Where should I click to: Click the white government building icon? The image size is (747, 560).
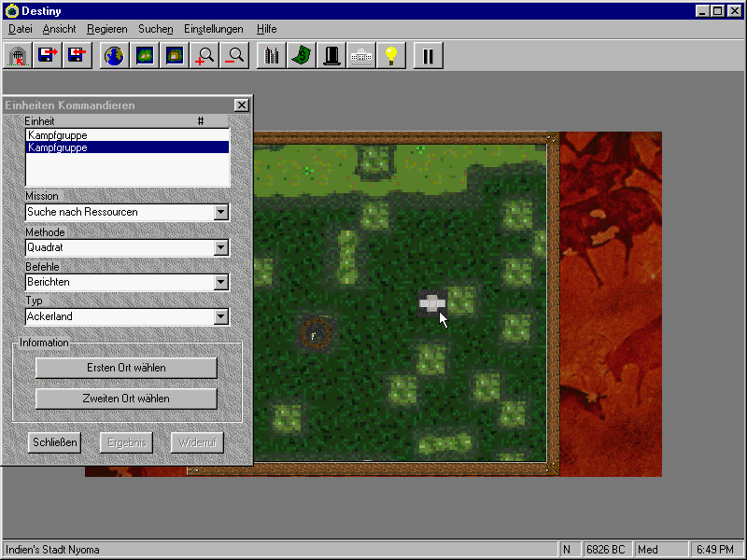361,56
